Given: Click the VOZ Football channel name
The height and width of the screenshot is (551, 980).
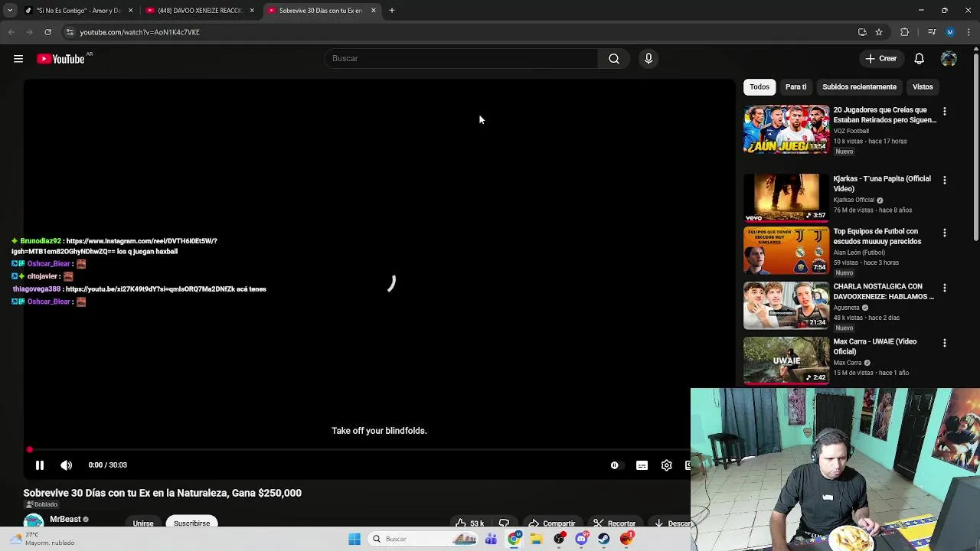Looking at the screenshot, I should point(851,131).
